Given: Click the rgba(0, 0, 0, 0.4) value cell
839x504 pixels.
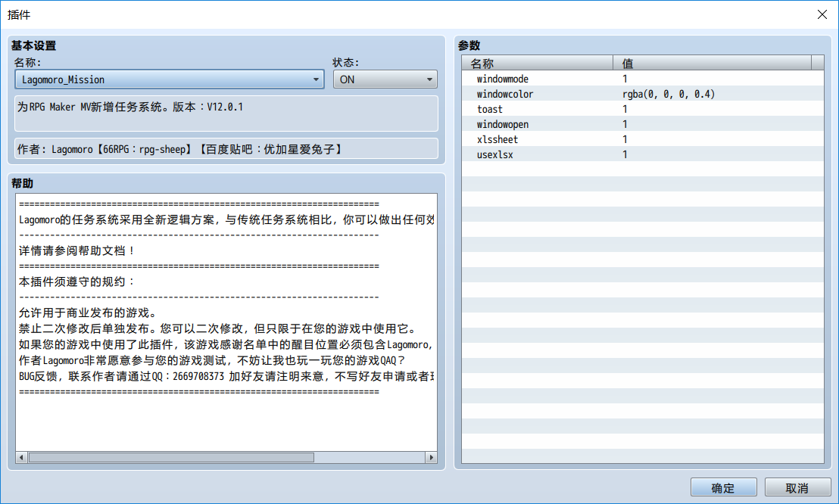Looking at the screenshot, I should coord(669,94).
